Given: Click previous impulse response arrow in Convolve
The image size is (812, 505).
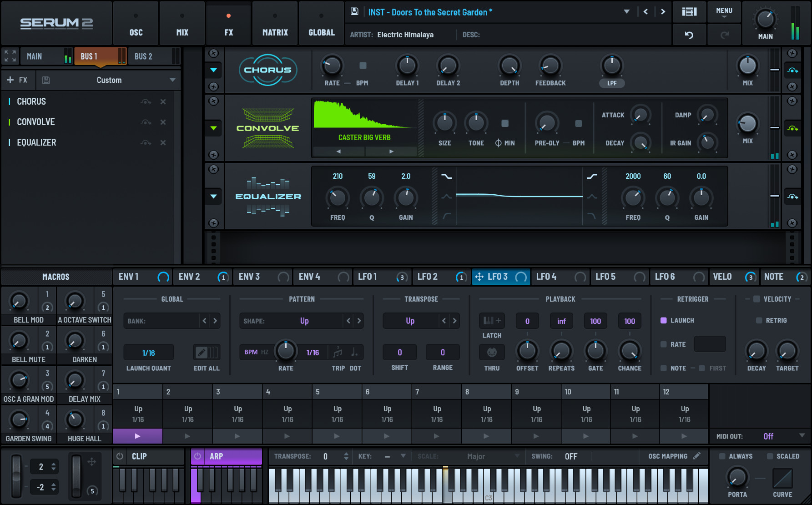Looking at the screenshot, I should point(339,151).
